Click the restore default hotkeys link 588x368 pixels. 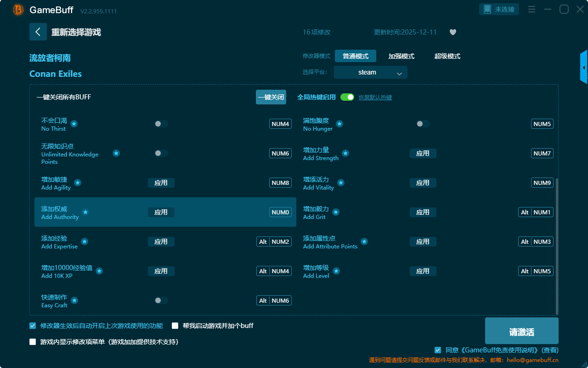375,98
